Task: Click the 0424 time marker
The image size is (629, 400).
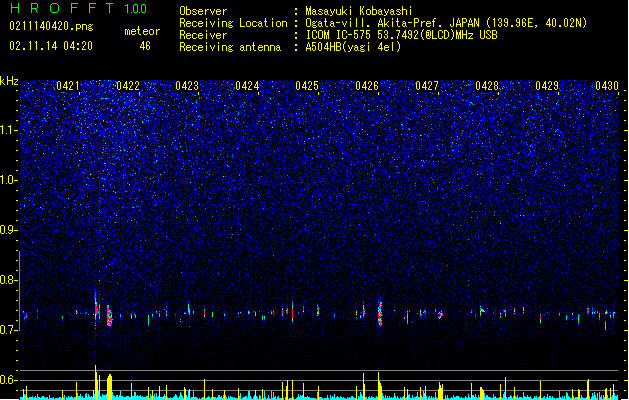Action: click(247, 86)
